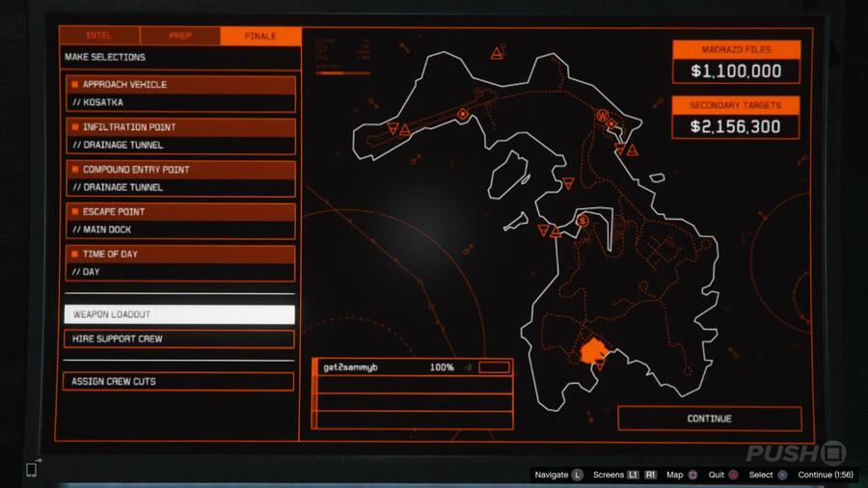This screenshot has width=868, height=488.
Task: Click the offshore triangle marker north of island
Action: pos(497,54)
